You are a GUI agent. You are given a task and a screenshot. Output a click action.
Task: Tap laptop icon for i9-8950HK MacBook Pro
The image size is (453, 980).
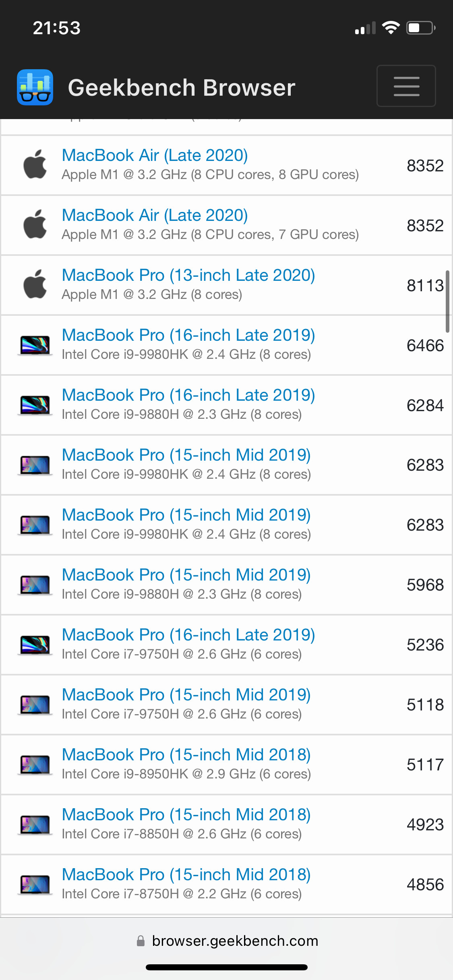point(35,764)
